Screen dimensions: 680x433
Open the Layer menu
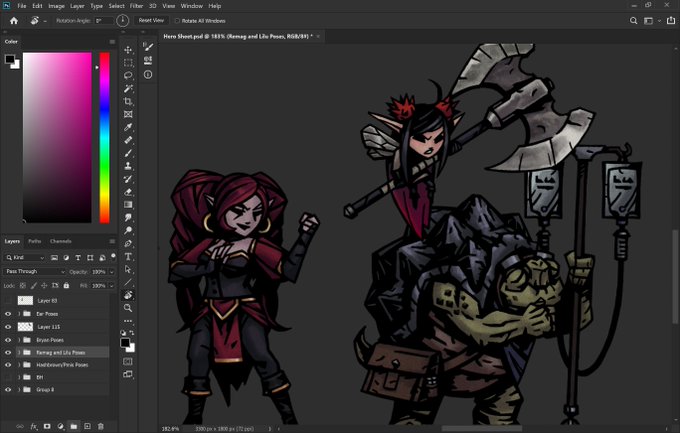tap(77, 6)
